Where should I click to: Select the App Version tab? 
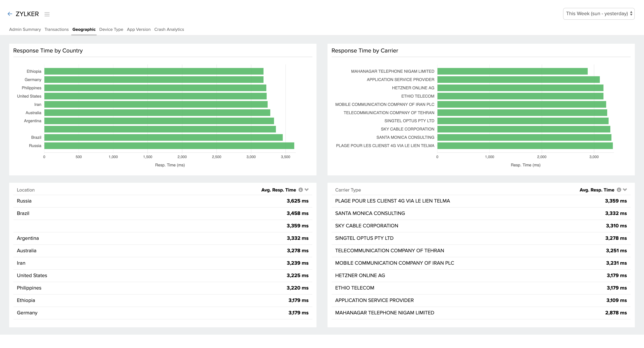[138, 29]
